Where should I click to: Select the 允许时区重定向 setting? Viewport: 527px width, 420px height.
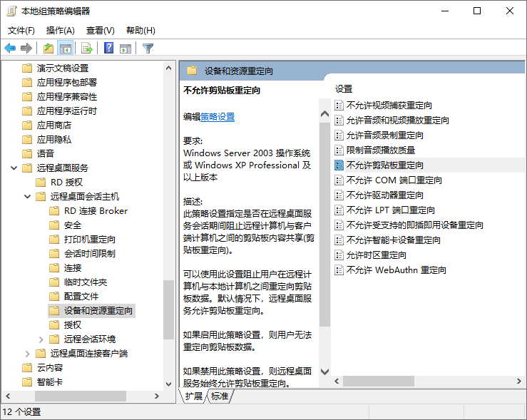(x=376, y=255)
